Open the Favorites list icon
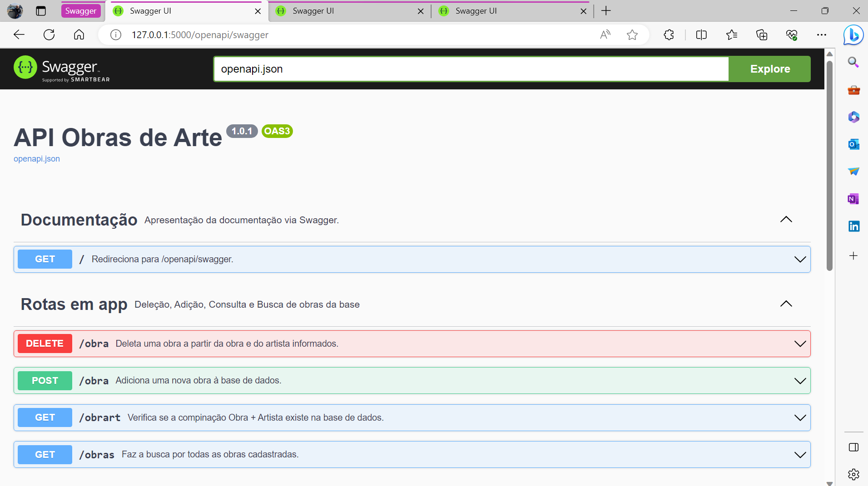Viewport: 868px width, 486px height. point(732,35)
